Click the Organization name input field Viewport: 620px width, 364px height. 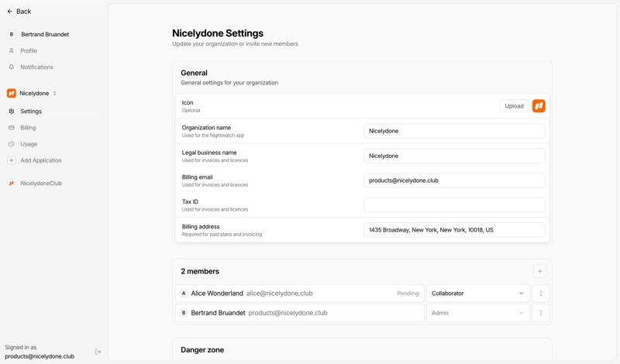[454, 131]
